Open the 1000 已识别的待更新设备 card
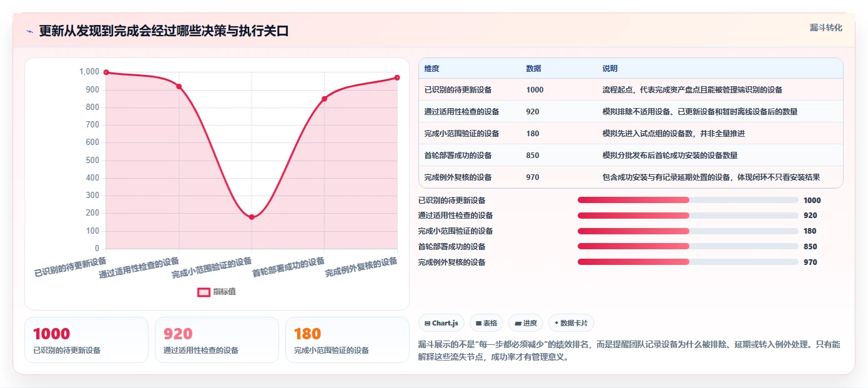868x388 pixels. point(87,340)
